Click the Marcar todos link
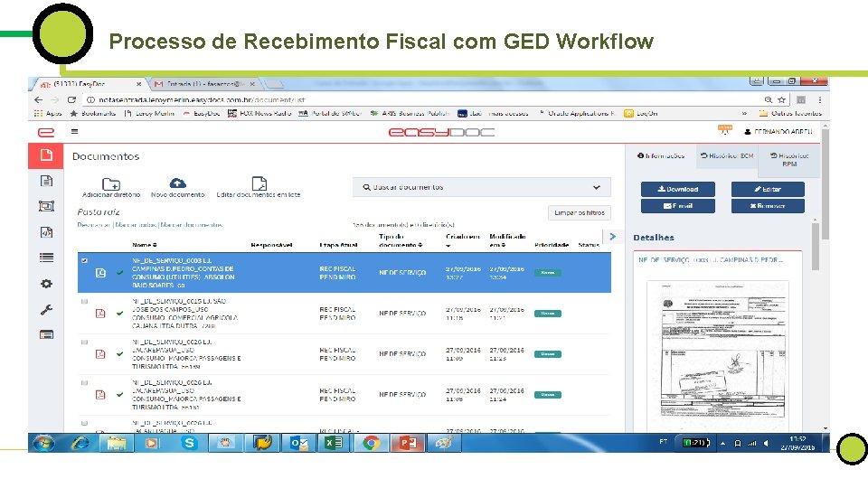The height and width of the screenshot is (488, 868). 135,225
